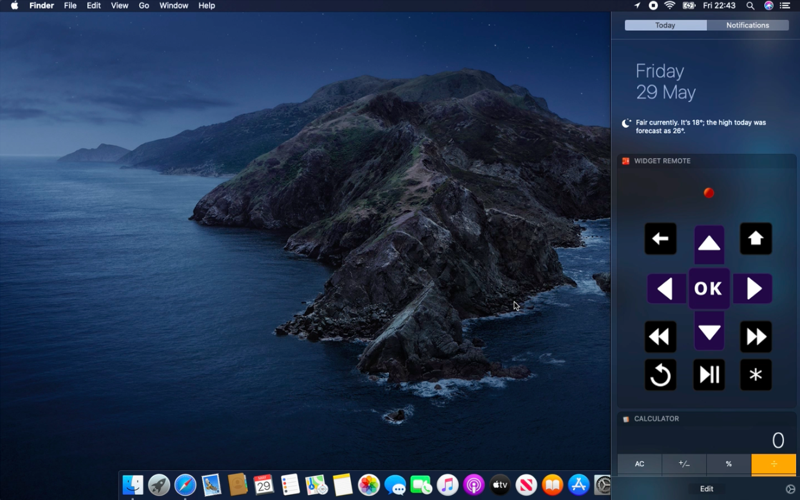
Task: Click the AC key in Calculator widget
Action: click(x=639, y=464)
